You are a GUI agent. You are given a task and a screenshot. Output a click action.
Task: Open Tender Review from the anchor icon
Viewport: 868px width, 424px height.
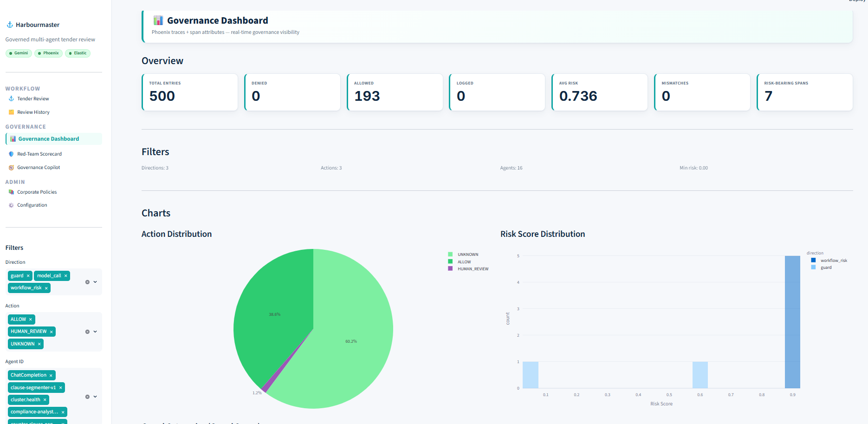(12, 98)
